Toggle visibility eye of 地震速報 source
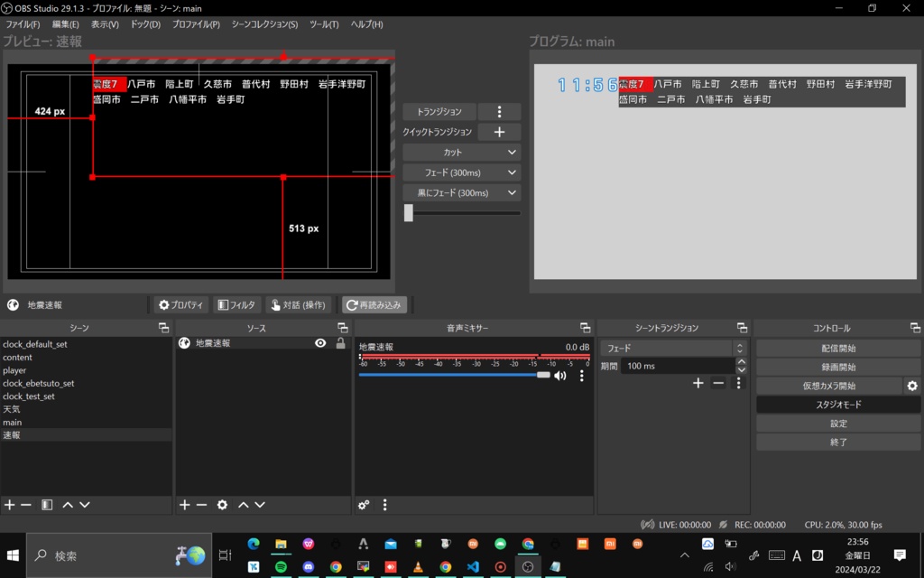The height and width of the screenshot is (578, 924). coord(320,343)
